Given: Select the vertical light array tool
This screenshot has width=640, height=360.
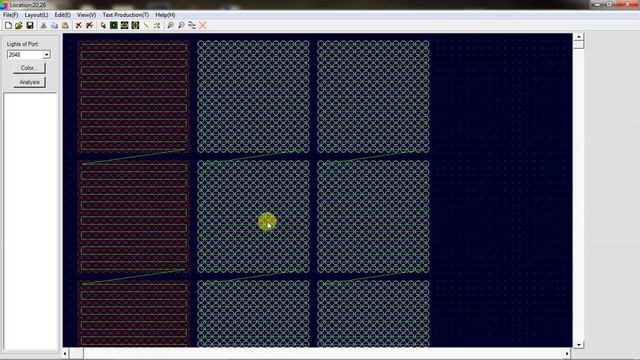Looking at the screenshot, I should click(136, 25).
